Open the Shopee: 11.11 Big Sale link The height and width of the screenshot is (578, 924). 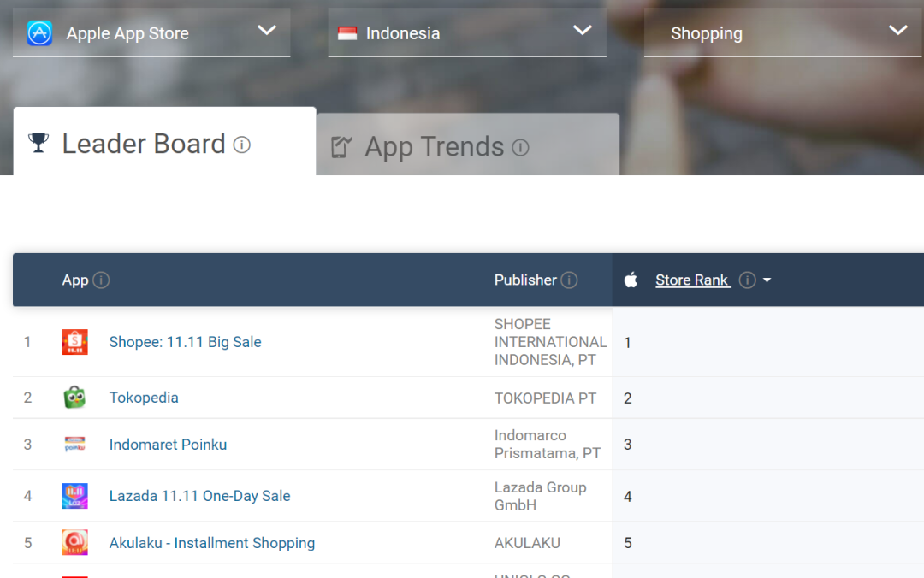(185, 342)
